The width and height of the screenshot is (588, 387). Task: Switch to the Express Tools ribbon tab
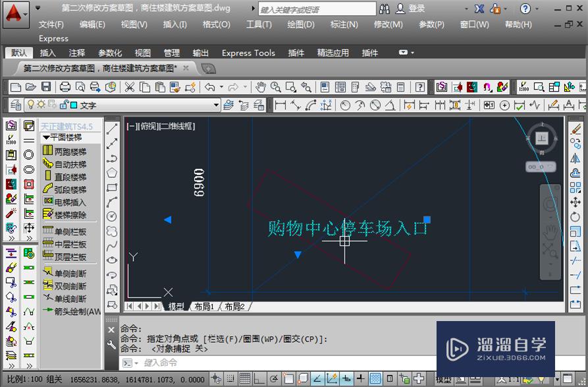pos(248,52)
